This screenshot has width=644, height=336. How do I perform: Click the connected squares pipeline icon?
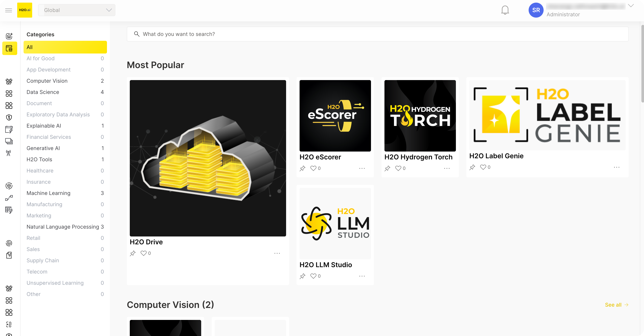point(9,198)
